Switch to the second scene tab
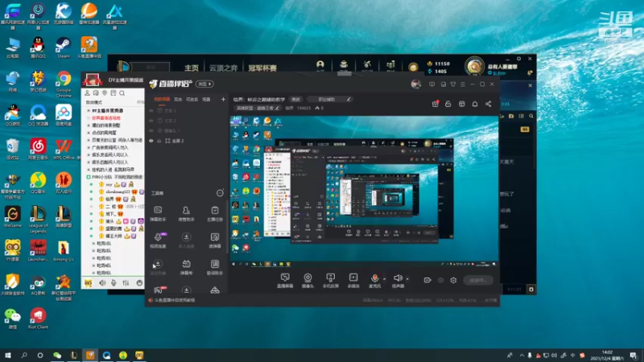The image size is (644, 362). (x=178, y=99)
